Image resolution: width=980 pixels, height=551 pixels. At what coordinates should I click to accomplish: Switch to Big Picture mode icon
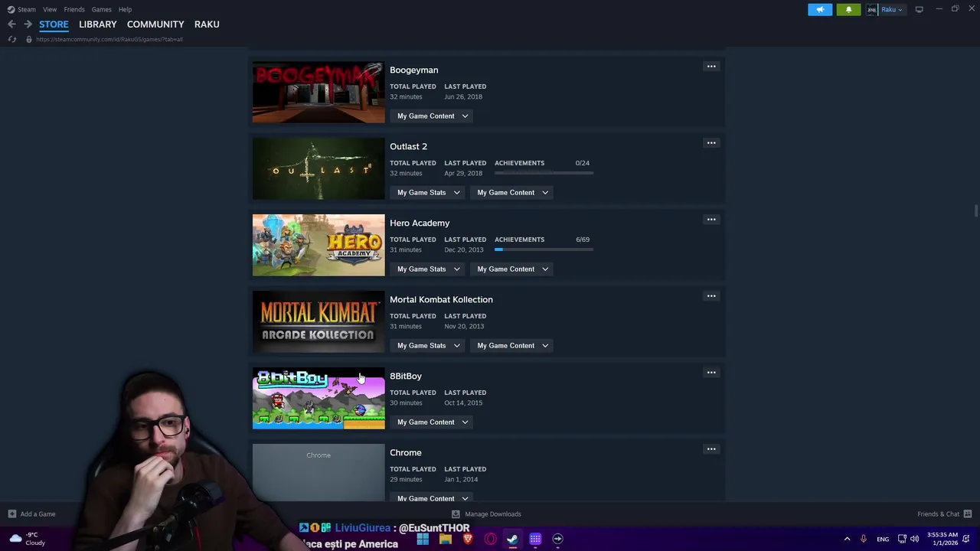coord(919,9)
